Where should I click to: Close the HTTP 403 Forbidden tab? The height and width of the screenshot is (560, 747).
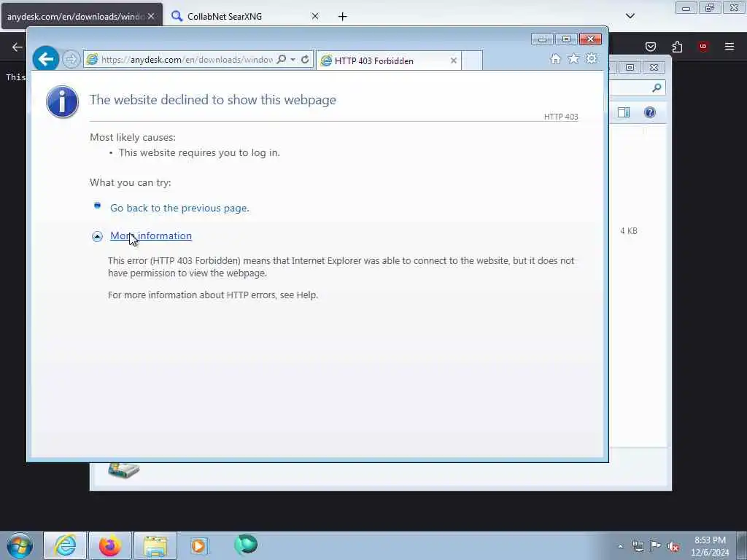point(454,61)
